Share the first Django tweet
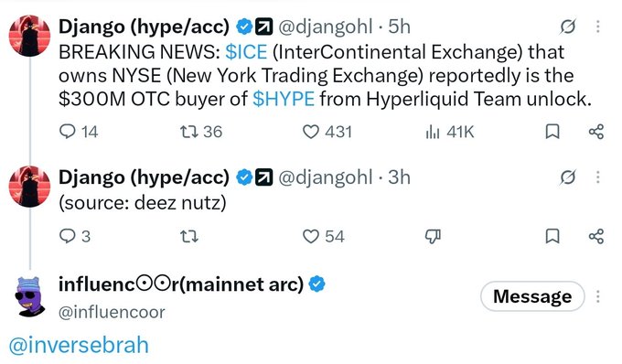622x364 pixels. 596,132
